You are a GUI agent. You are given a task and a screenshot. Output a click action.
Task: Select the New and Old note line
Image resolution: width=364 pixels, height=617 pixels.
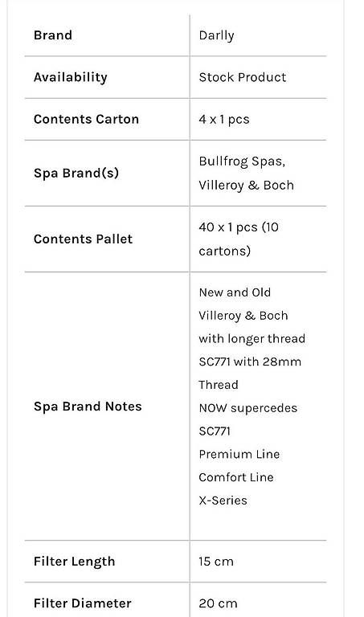[x=235, y=292]
